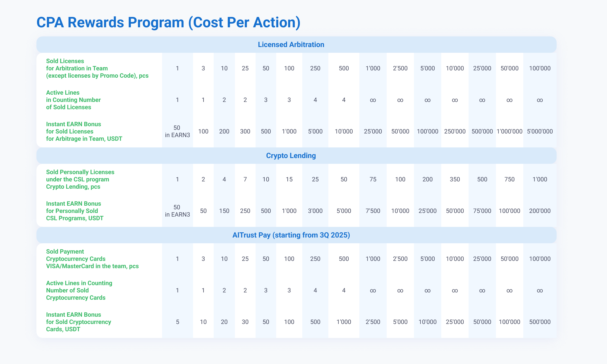Viewport: 607px width, 364px height.
Task: Click the 'Sold Licenses for Arbitration in Team' label
Action: click(97, 68)
